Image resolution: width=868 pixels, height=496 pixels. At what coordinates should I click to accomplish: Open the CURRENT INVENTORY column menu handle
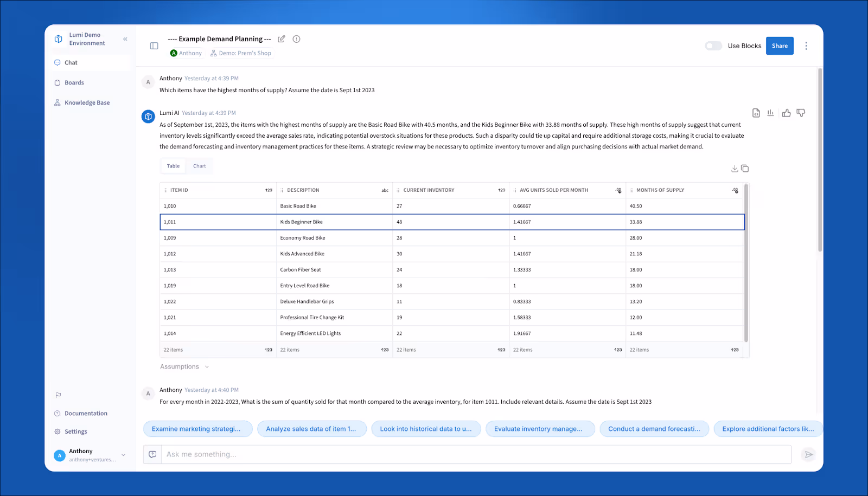click(x=399, y=190)
